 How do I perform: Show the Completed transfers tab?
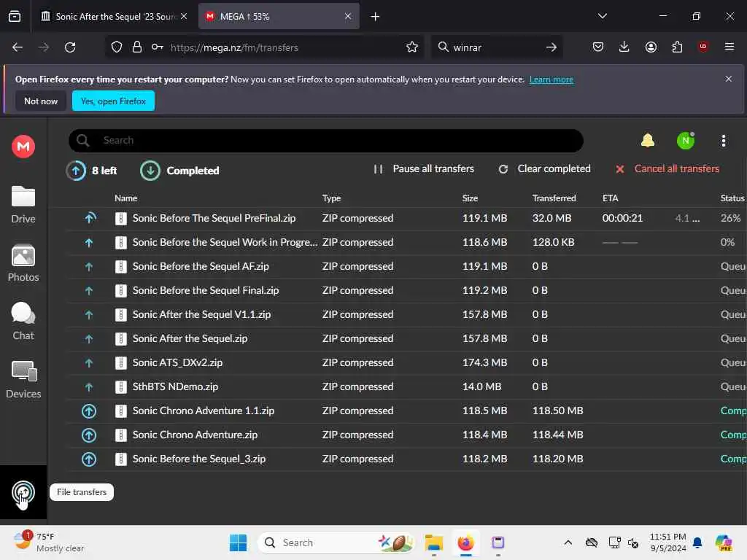pos(180,171)
